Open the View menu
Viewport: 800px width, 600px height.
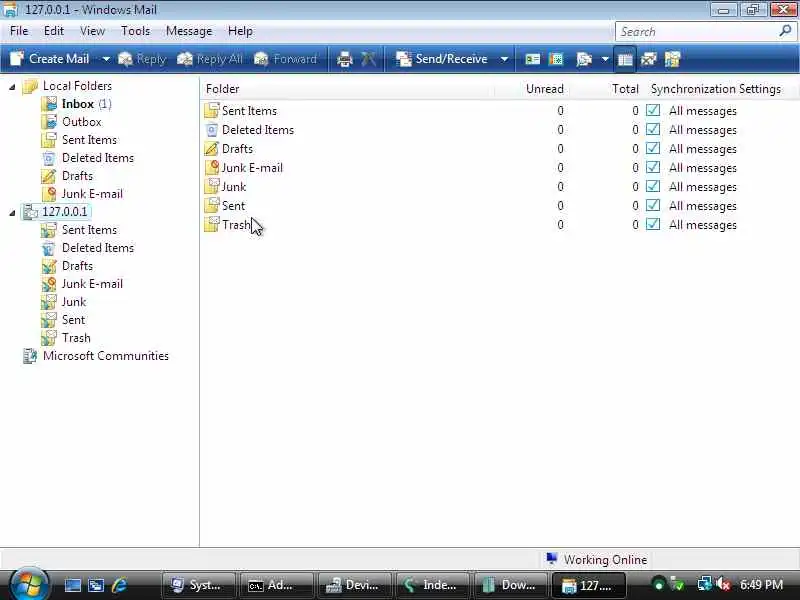tap(92, 31)
